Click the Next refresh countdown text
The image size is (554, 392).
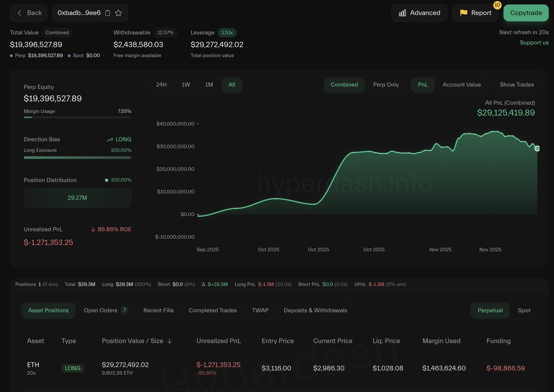coord(524,32)
